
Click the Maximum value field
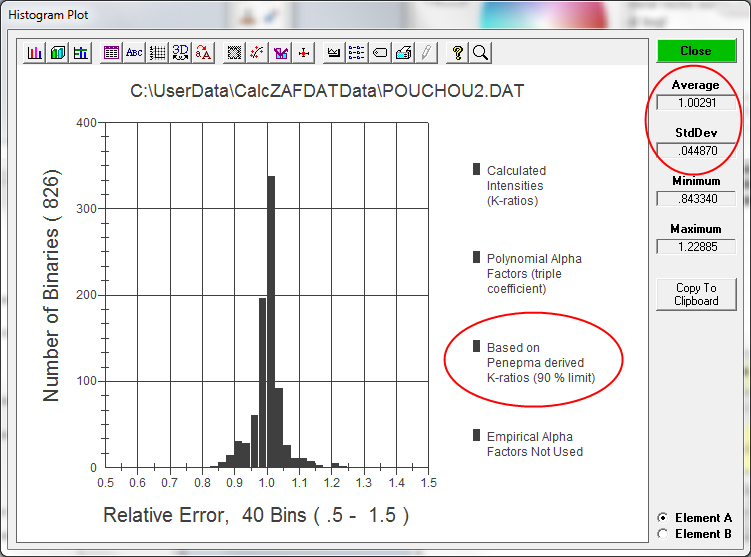point(695,246)
